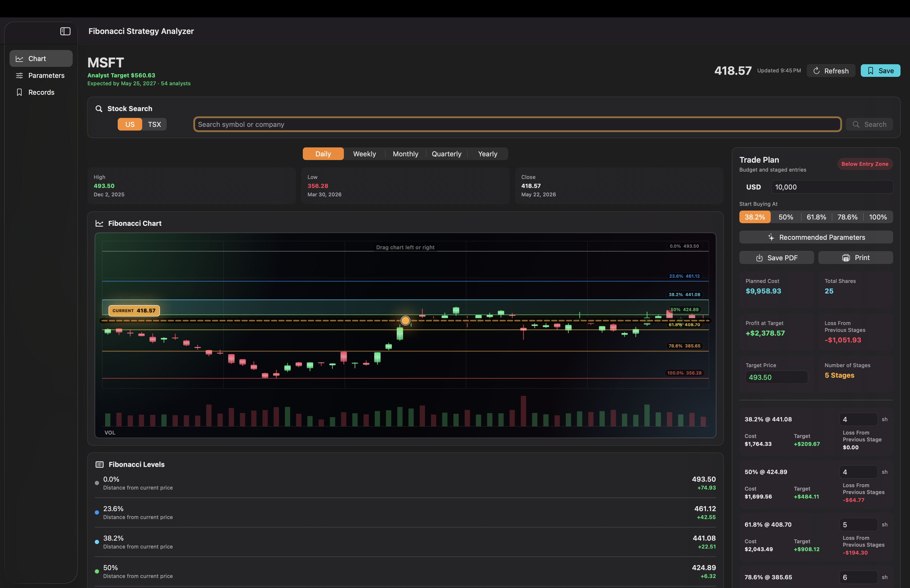Viewport: 910px width, 588px height.
Task: Select the TSX market toggle
Action: (x=154, y=124)
